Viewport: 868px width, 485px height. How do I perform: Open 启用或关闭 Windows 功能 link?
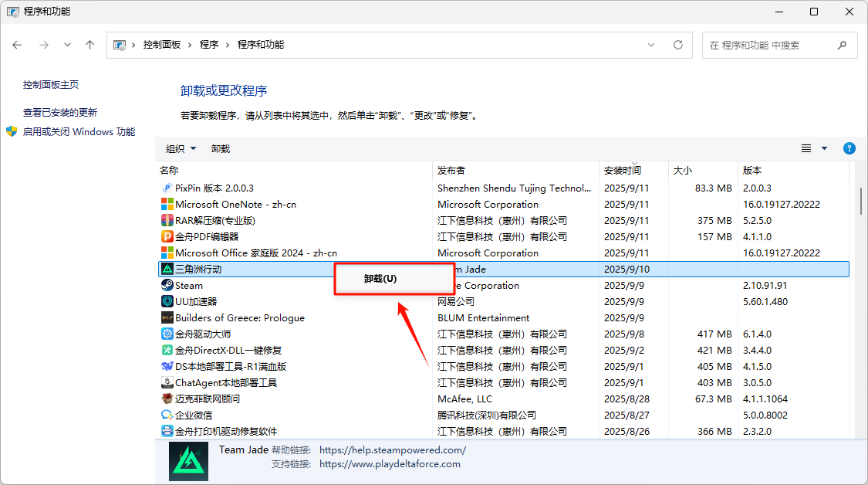79,131
